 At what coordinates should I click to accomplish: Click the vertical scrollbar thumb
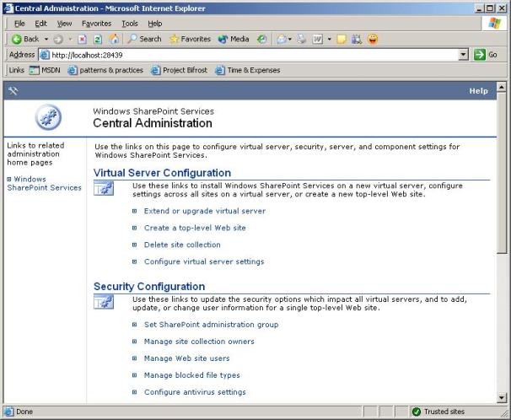[501, 172]
